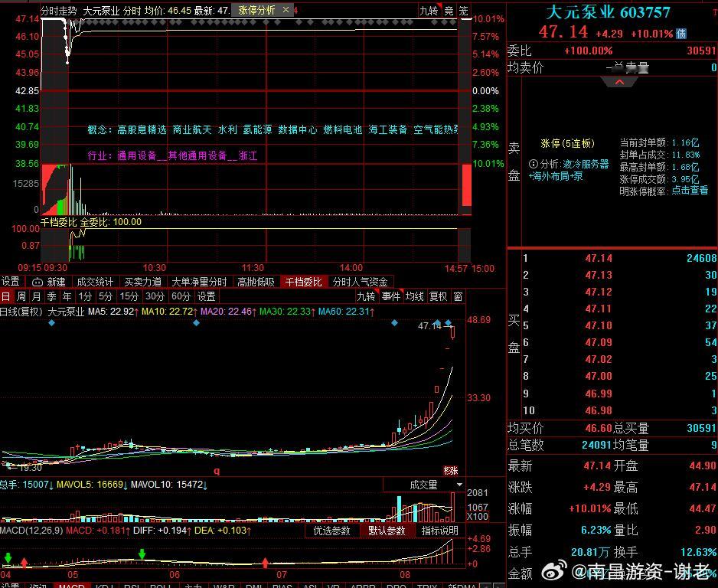Open the 成交量 indicator dropdown

(x=423, y=485)
